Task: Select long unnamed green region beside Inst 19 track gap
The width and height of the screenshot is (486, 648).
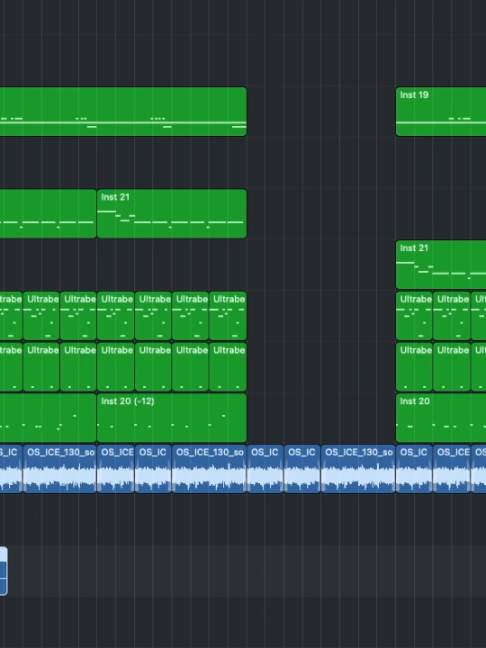Action: [123, 112]
